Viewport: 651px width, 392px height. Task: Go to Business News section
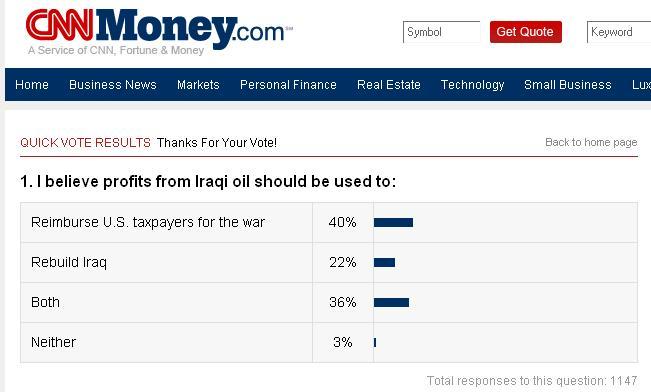click(113, 85)
